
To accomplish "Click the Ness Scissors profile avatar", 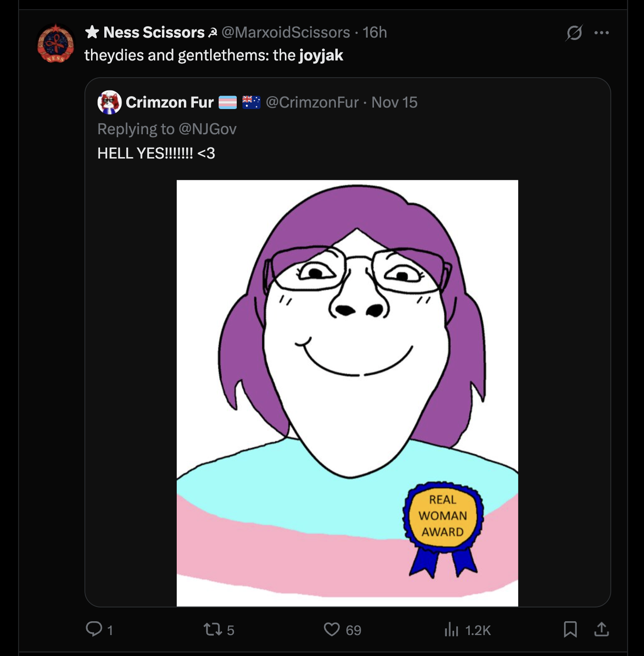I will [56, 44].
